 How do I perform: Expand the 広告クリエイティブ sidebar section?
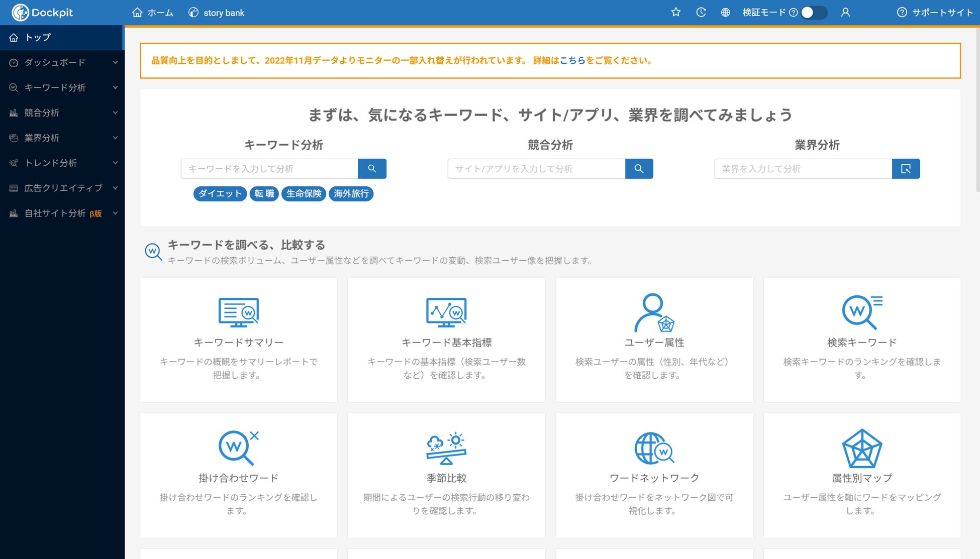pos(62,188)
